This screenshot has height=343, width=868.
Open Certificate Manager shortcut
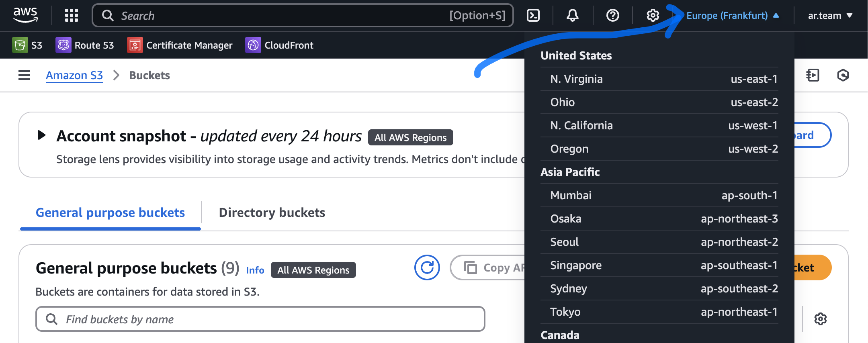(180, 45)
